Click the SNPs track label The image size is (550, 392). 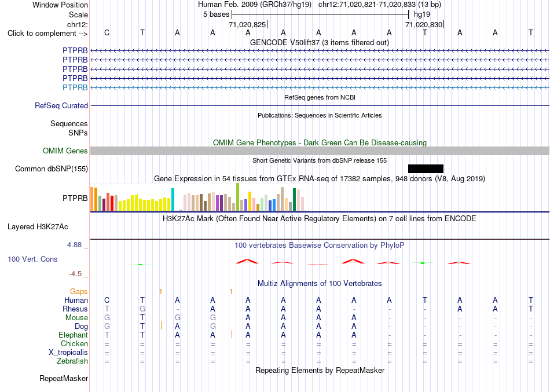[x=78, y=133]
